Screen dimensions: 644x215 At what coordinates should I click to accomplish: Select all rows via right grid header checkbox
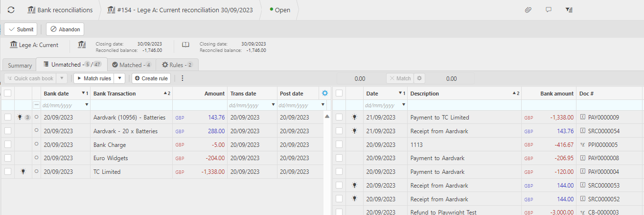[339, 94]
